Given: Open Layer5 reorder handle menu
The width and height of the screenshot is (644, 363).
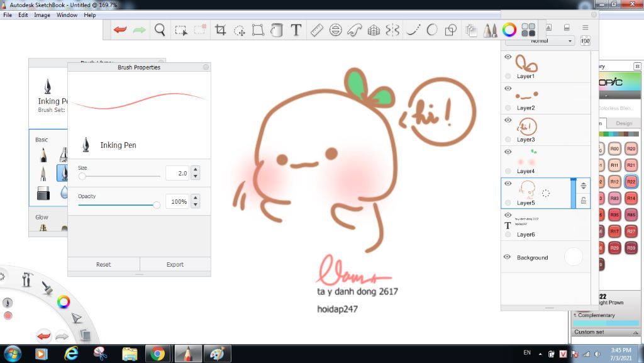Looking at the screenshot, I should pyautogui.click(x=583, y=186).
